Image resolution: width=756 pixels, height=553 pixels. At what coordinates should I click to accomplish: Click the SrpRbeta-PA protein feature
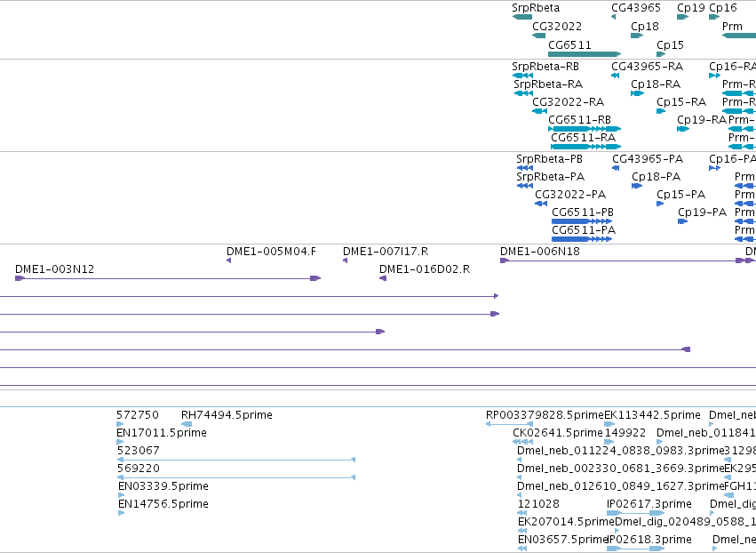(x=524, y=186)
